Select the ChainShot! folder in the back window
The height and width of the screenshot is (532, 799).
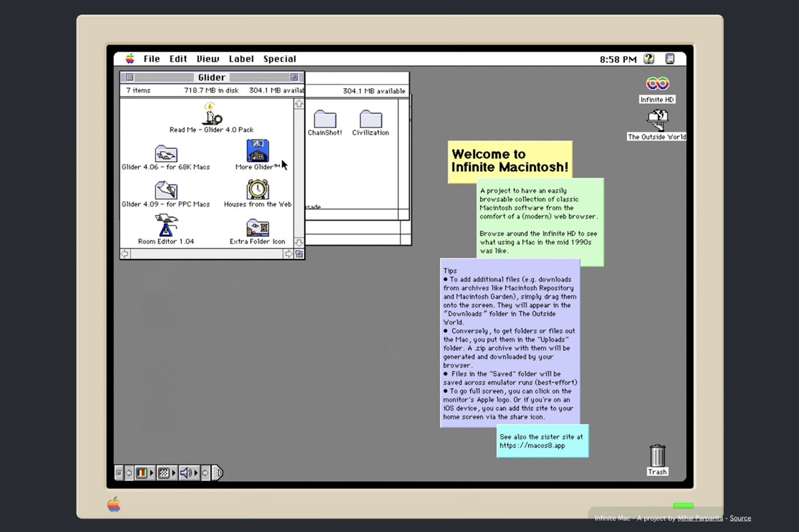tap(325, 119)
